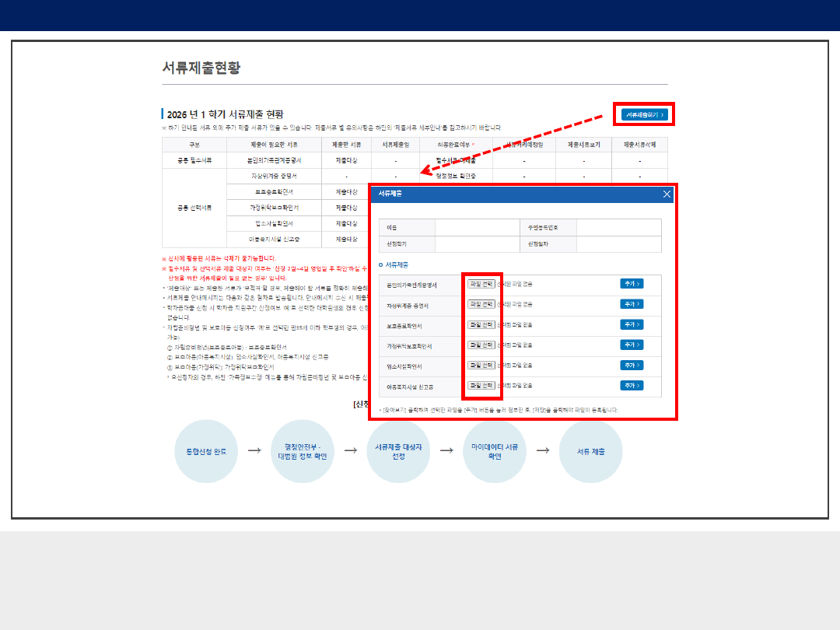Choose file for 보호종료확인서
Screen dimensions: 840x630
481,324
